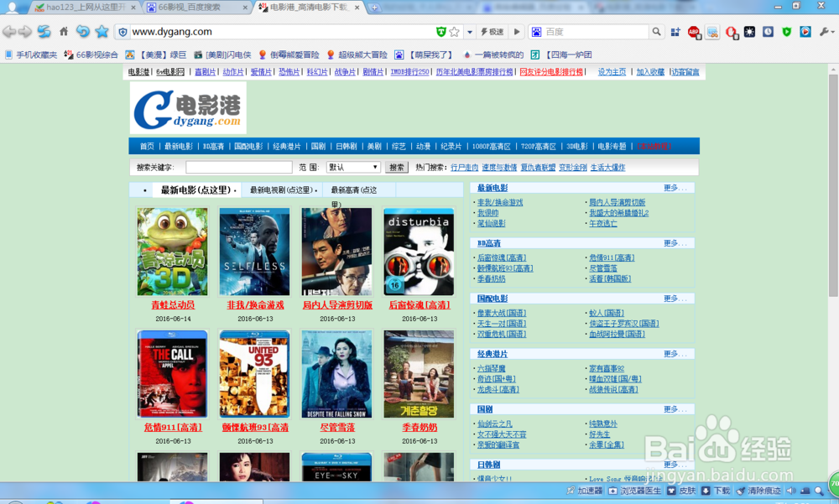Viewport: 839px width, 504px height.
Task: Open the Selfless movie poster
Action: point(255,252)
